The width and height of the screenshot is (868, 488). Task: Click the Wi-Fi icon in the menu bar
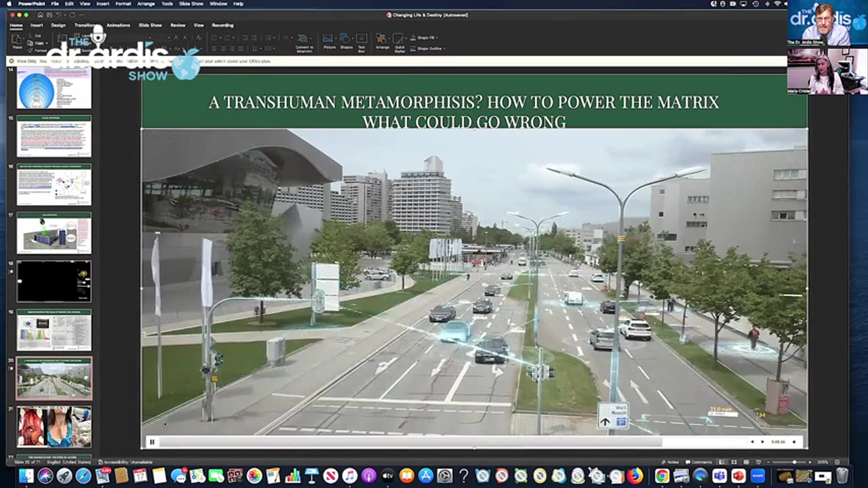(777, 3)
